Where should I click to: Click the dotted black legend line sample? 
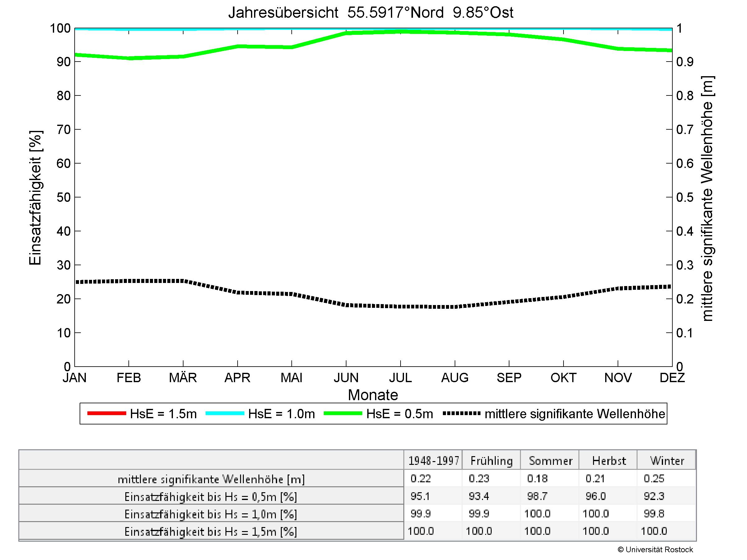461,414
